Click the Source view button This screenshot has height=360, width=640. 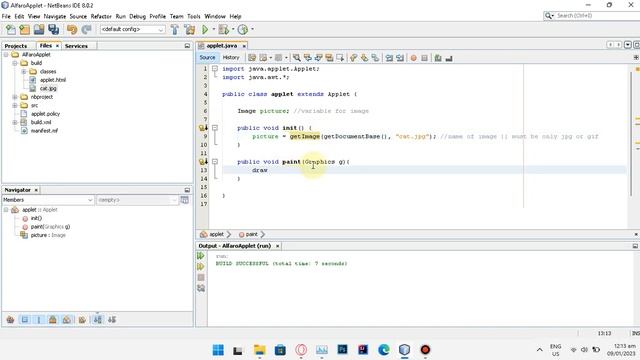pos(207,58)
